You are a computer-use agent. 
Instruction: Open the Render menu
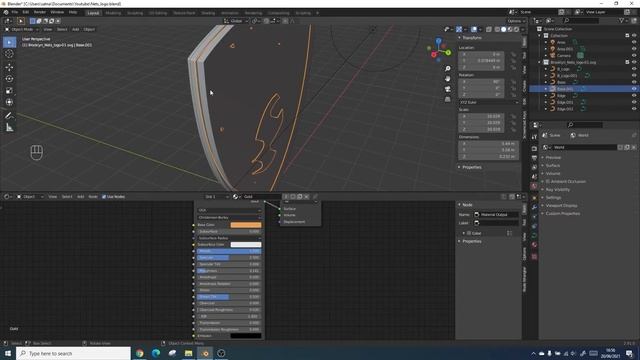point(40,13)
